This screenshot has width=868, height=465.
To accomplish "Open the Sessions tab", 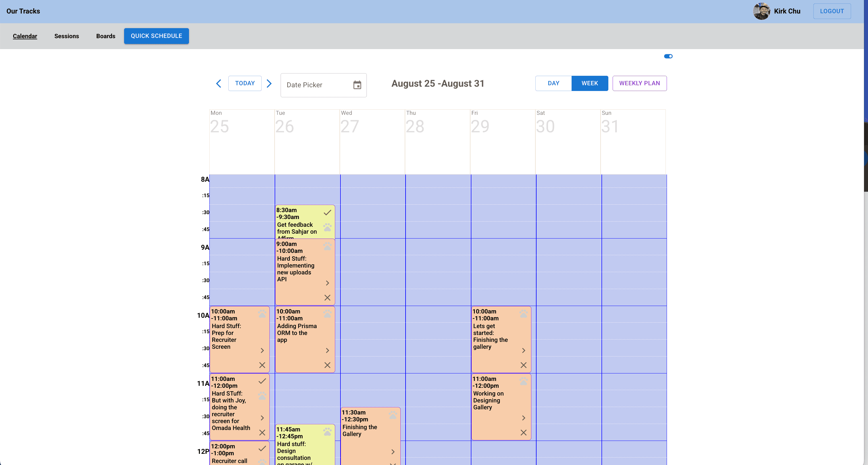I will coord(67,36).
